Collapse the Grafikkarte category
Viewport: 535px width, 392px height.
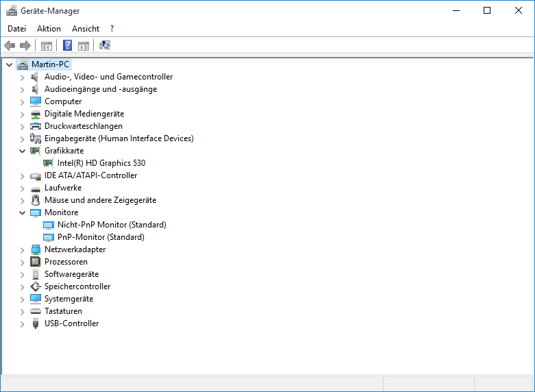23,151
